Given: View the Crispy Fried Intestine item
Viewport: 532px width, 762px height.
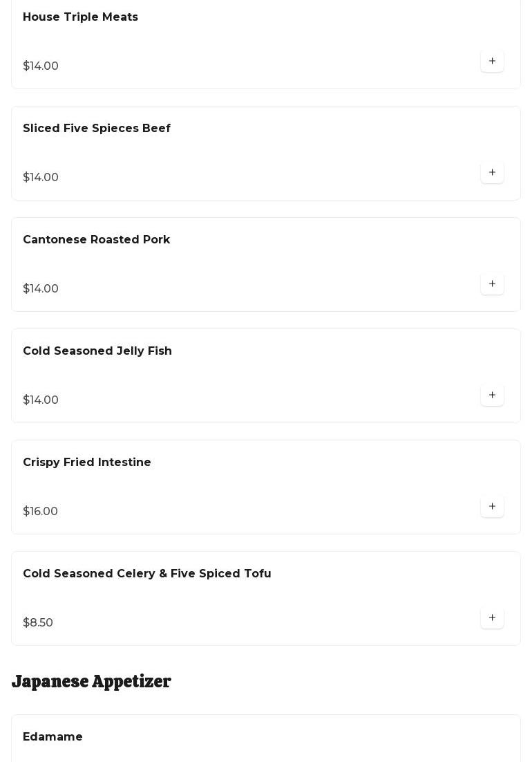Looking at the screenshot, I should (87, 463).
